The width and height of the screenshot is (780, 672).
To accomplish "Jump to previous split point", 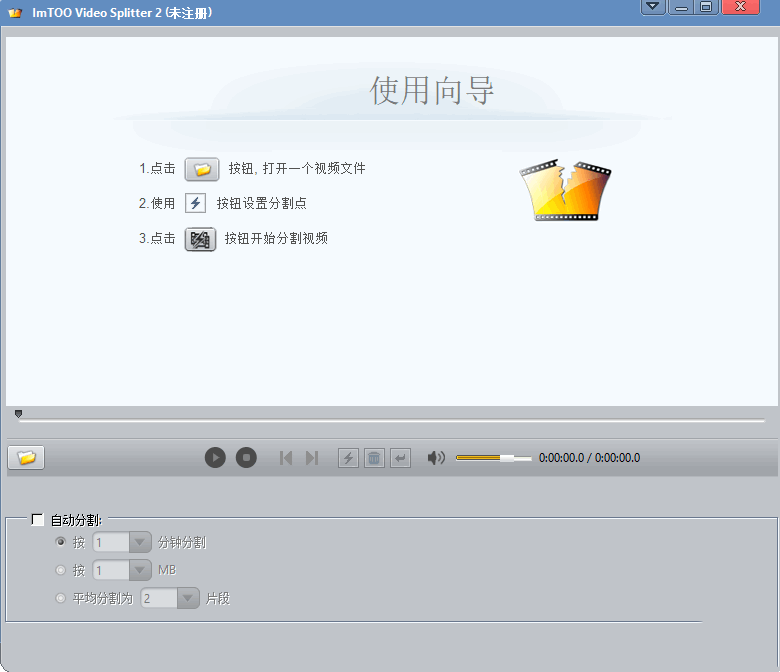I will point(286,458).
